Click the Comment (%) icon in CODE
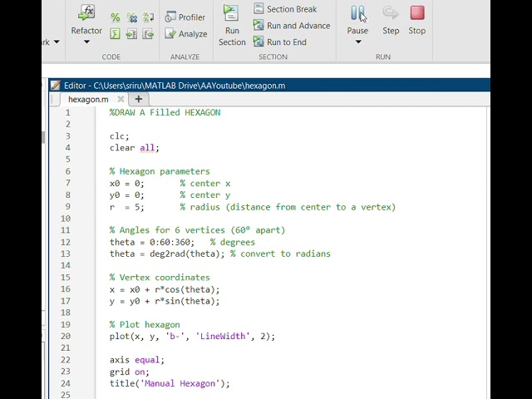Viewport: 532px width, 399px height. point(115,17)
